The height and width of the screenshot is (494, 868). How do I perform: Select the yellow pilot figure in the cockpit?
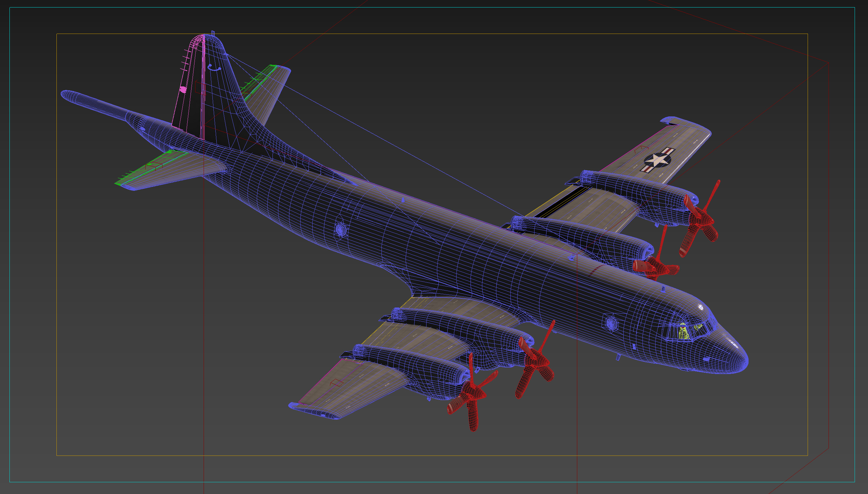click(684, 332)
